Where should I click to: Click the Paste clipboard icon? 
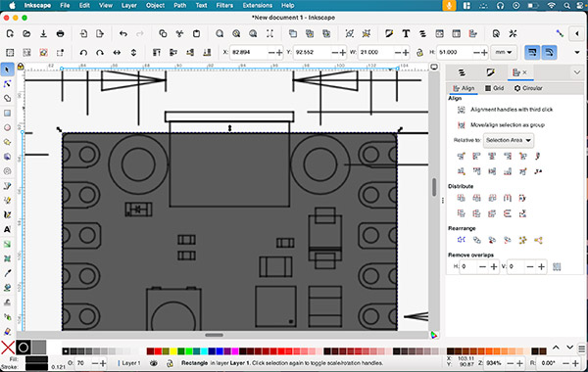pyautogui.click(x=196, y=33)
